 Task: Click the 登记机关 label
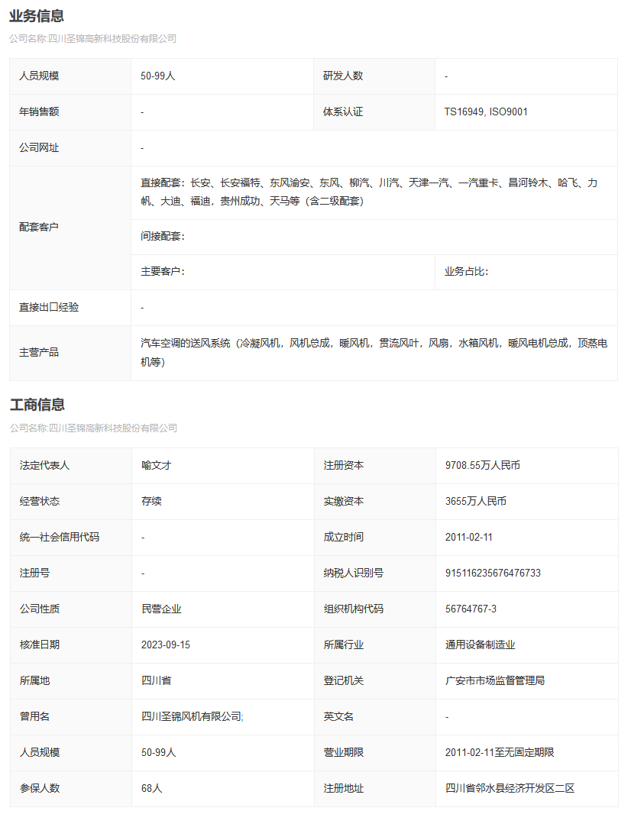[x=344, y=681]
